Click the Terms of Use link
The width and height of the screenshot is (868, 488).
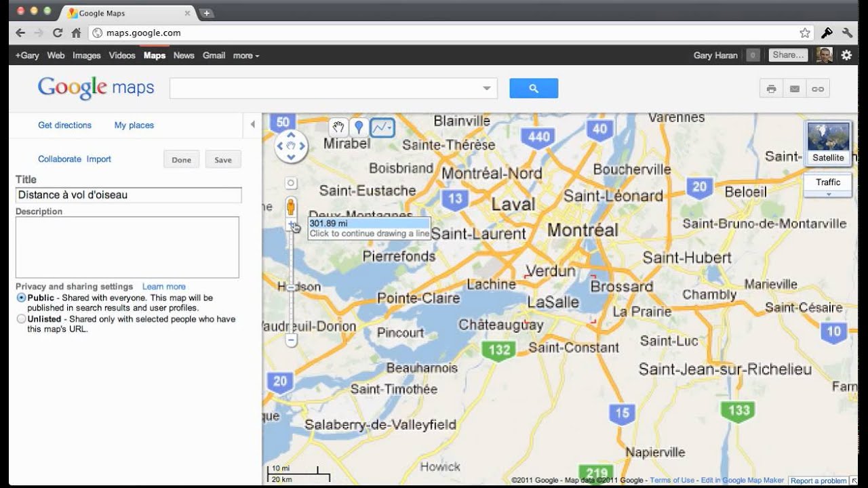coord(672,481)
